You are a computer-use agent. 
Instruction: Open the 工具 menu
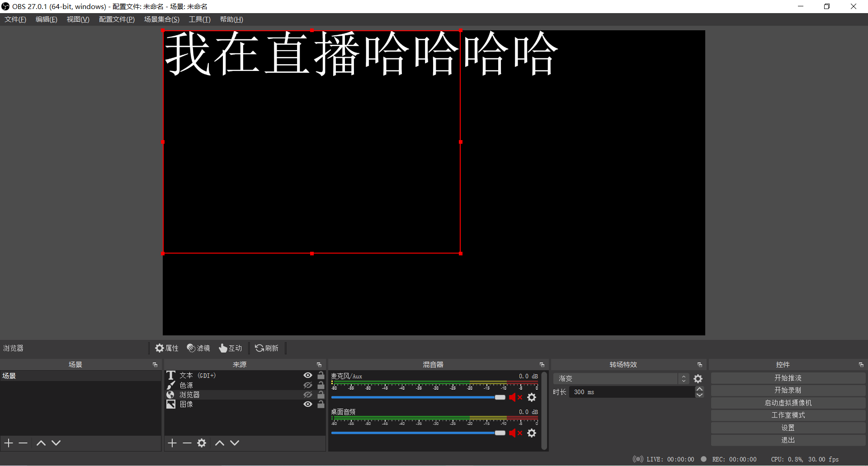click(200, 19)
